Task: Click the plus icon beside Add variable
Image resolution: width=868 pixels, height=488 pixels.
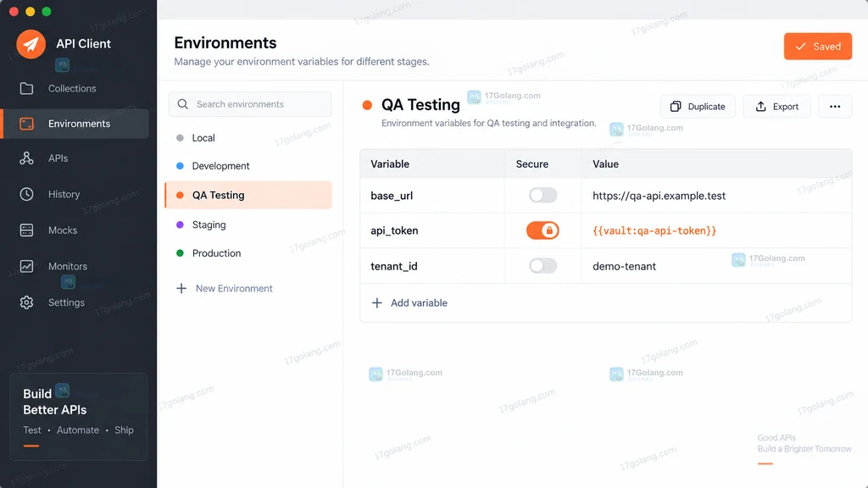Action: [x=377, y=302]
